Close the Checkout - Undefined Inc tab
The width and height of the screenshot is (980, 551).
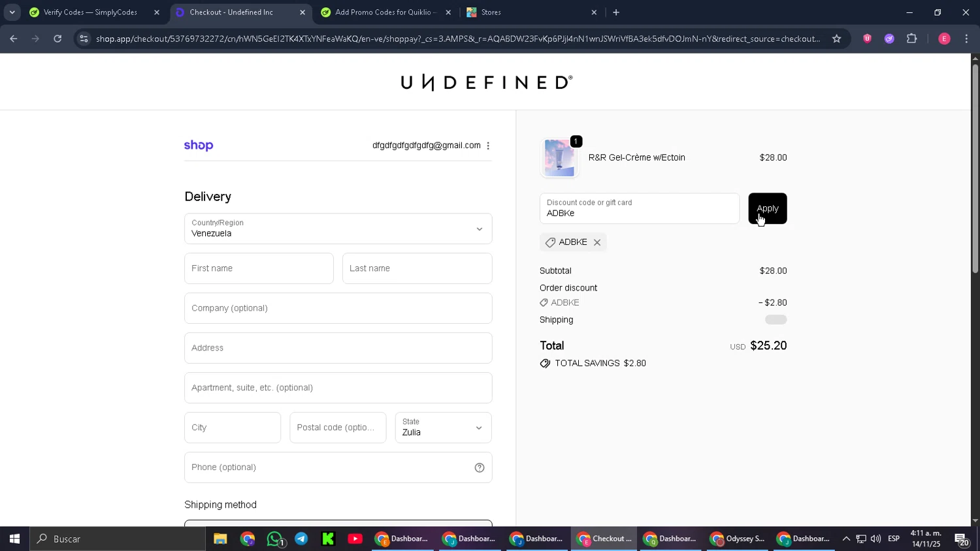(x=302, y=12)
